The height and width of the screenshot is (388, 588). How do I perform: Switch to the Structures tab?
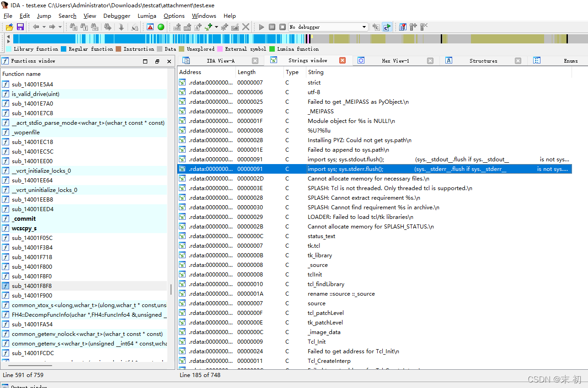tap(483, 61)
